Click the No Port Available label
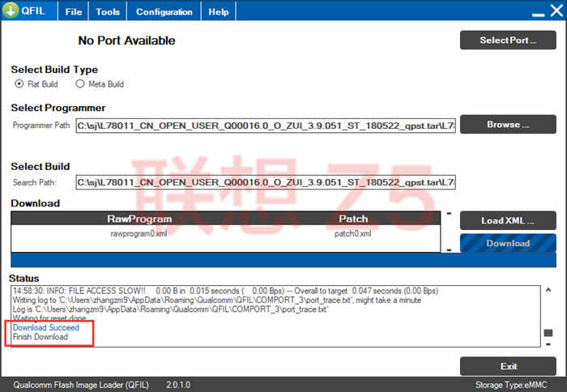 pos(126,40)
